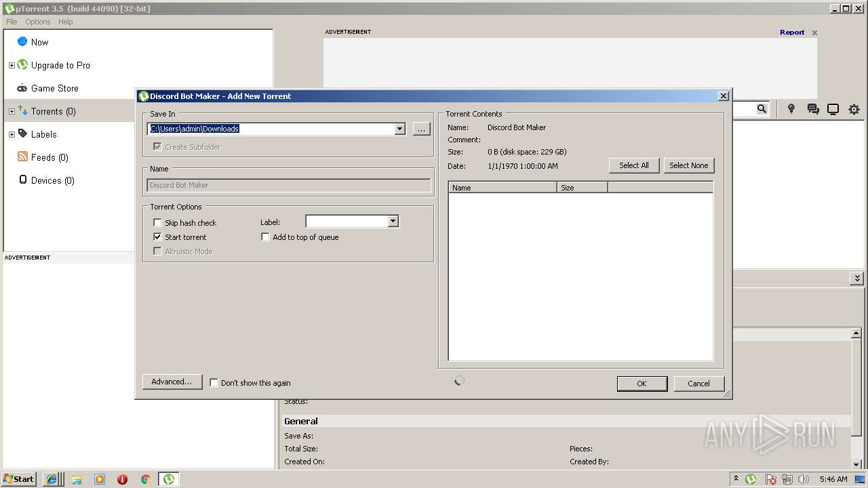Open Windows Explorer folder on taskbar

(77, 479)
